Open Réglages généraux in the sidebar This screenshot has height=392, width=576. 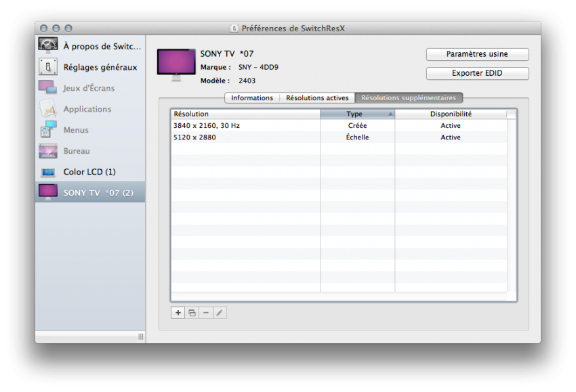pyautogui.click(x=90, y=67)
